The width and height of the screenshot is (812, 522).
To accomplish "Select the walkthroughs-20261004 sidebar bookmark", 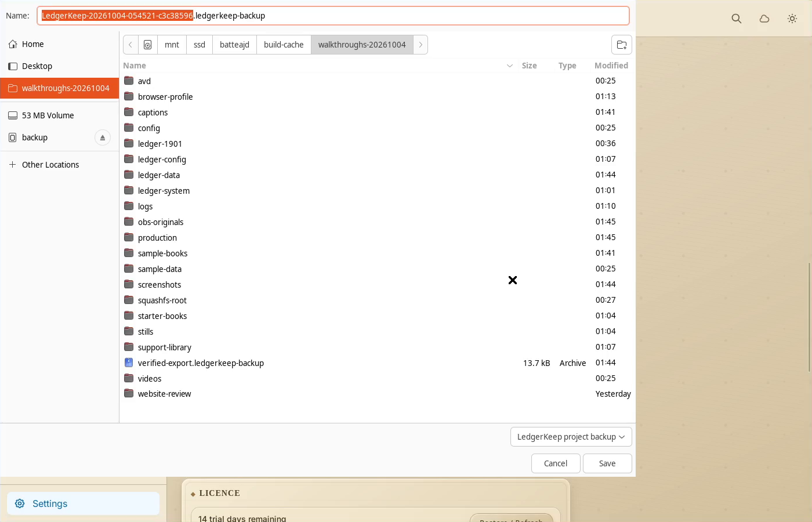I will coord(60,88).
